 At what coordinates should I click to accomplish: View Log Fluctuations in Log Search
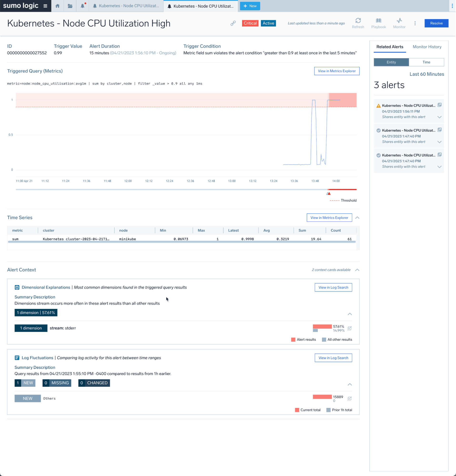(334, 358)
